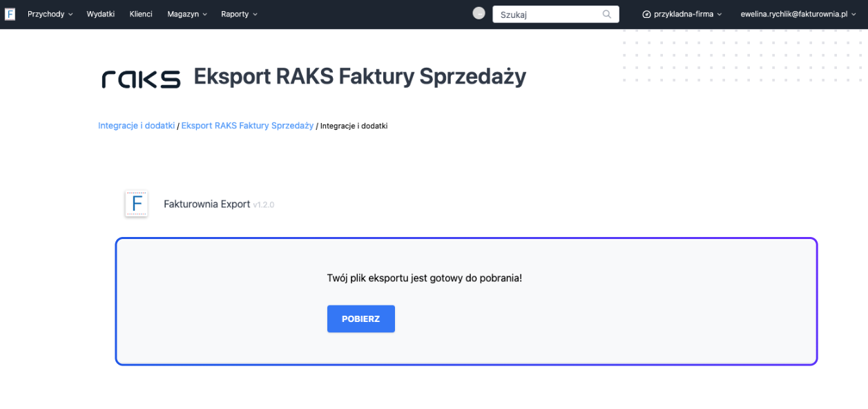Open the przykladna-firma company selector

click(682, 12)
